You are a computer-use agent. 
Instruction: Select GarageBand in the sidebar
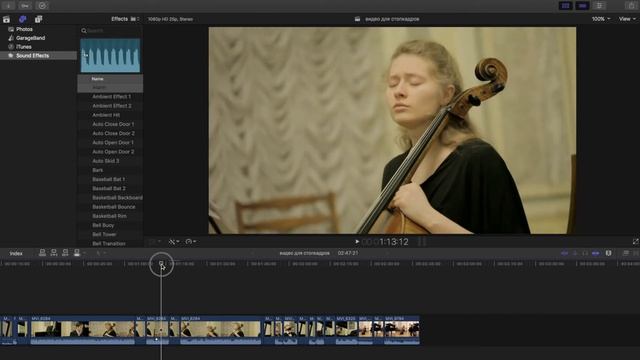click(31, 38)
